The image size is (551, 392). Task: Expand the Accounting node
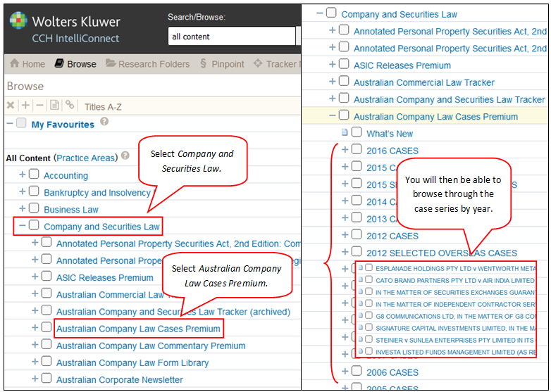(22, 174)
